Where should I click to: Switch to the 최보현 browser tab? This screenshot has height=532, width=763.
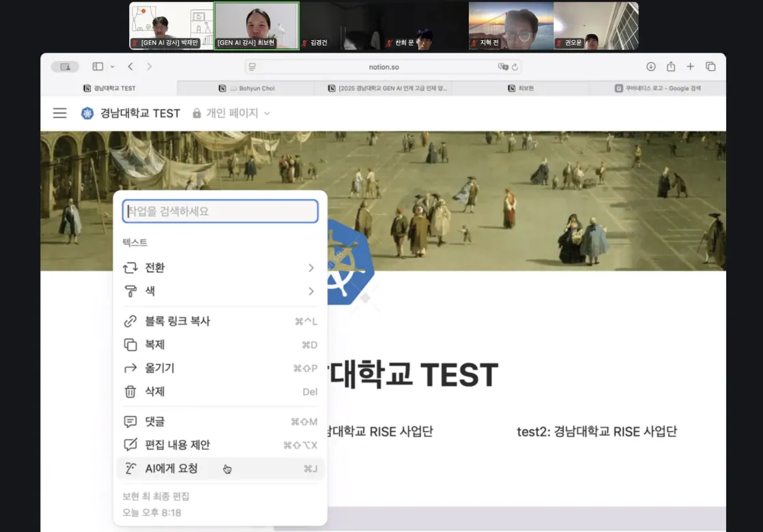[x=521, y=88]
